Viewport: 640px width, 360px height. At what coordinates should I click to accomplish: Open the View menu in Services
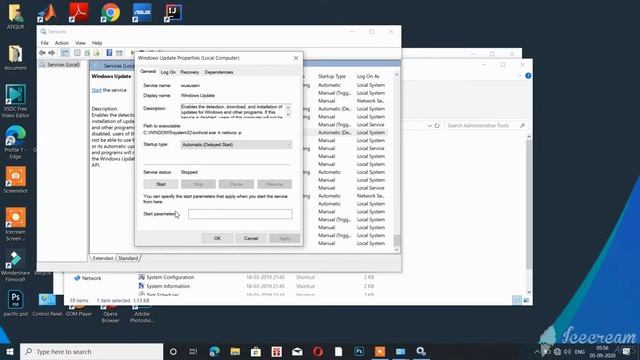point(80,43)
